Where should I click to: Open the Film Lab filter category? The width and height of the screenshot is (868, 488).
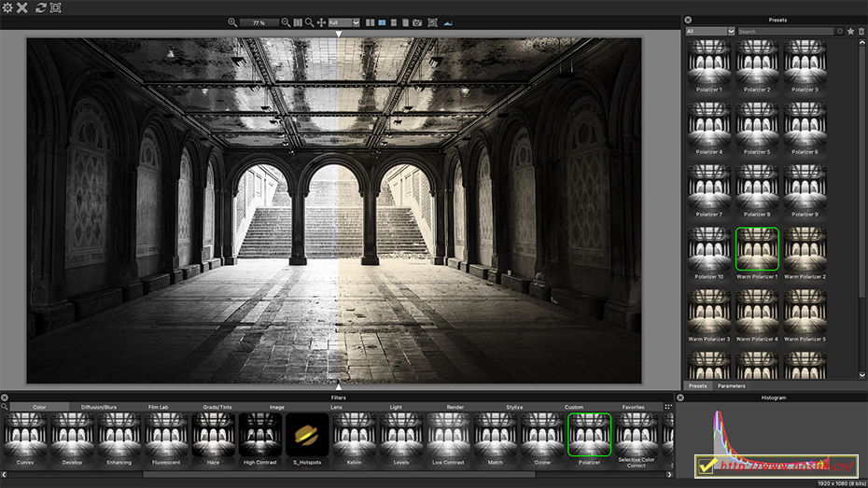pos(159,407)
